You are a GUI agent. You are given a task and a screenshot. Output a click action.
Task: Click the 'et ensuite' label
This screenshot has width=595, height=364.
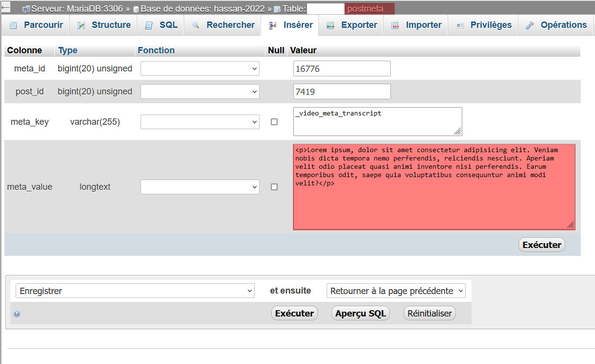[290, 291]
